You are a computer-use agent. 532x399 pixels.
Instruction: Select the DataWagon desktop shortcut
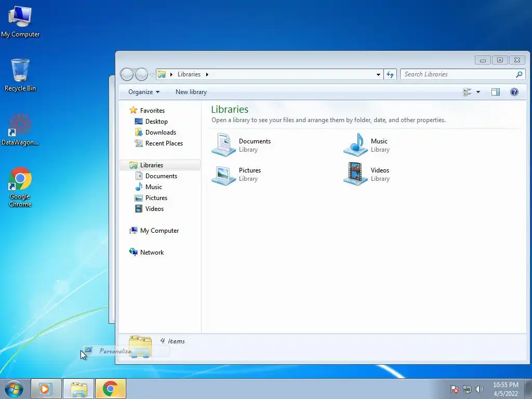20,129
